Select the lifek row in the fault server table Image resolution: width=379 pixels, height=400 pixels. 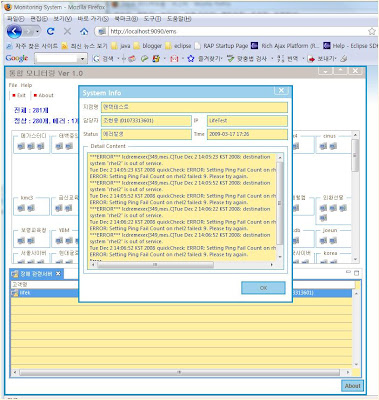181,293
